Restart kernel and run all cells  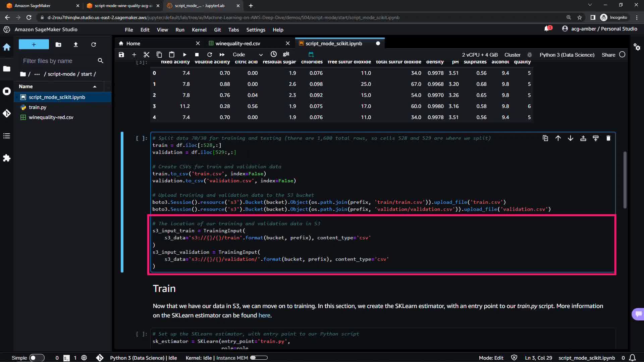(x=222, y=55)
